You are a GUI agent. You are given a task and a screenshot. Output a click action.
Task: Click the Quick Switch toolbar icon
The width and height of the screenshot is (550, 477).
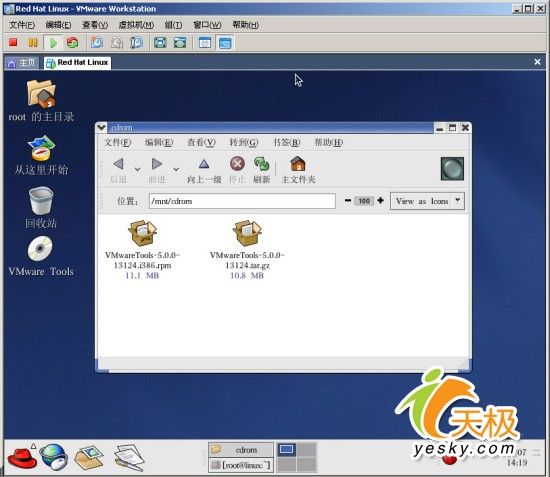tap(180, 43)
